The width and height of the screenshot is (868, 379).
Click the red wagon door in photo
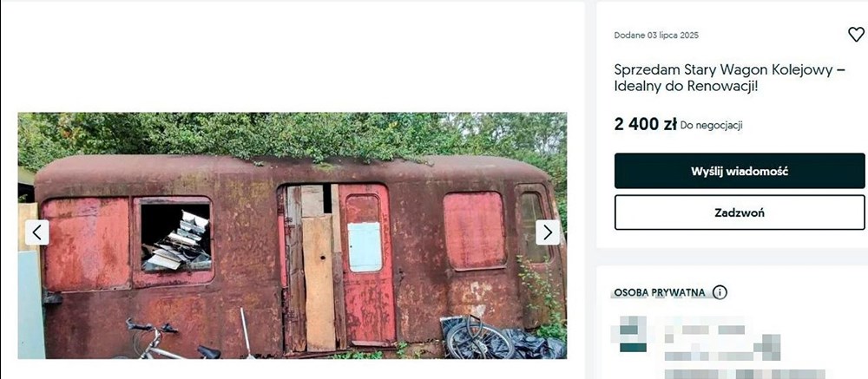point(366,265)
